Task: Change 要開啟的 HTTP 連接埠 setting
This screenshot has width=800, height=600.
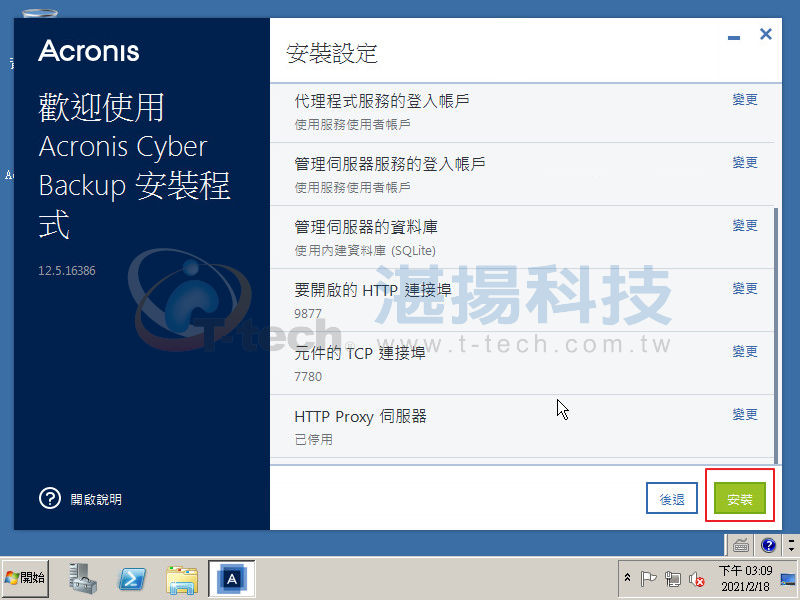Action: (x=745, y=289)
